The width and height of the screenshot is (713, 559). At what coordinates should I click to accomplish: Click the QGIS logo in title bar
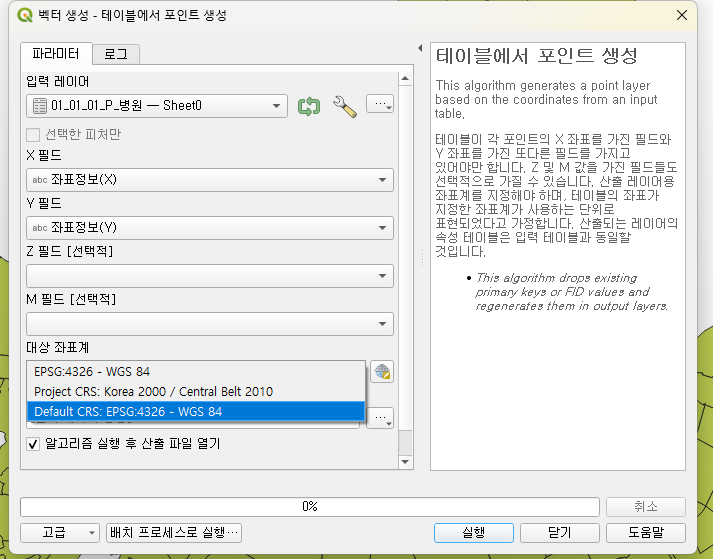click(x=25, y=15)
